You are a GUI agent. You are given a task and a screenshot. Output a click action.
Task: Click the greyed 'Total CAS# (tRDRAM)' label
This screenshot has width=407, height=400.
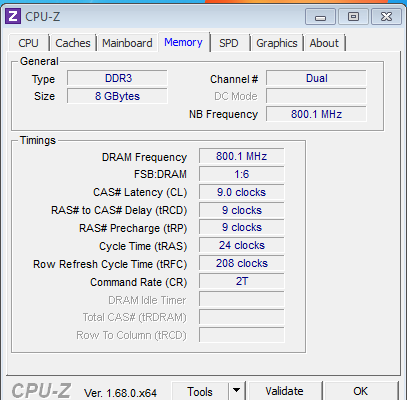pos(134,318)
